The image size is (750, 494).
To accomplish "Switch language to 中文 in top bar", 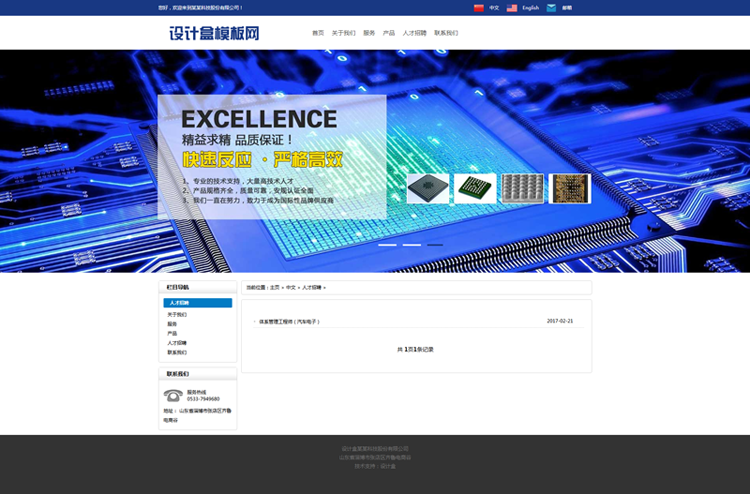I will coord(494,8).
